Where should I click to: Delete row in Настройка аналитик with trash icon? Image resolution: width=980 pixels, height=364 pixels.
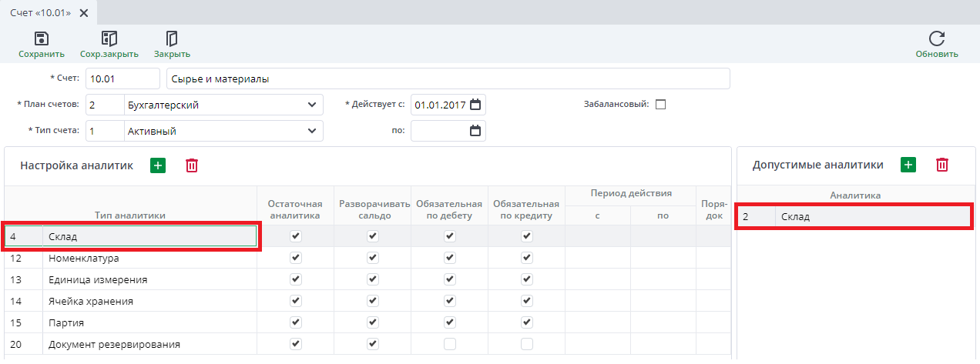tap(192, 165)
